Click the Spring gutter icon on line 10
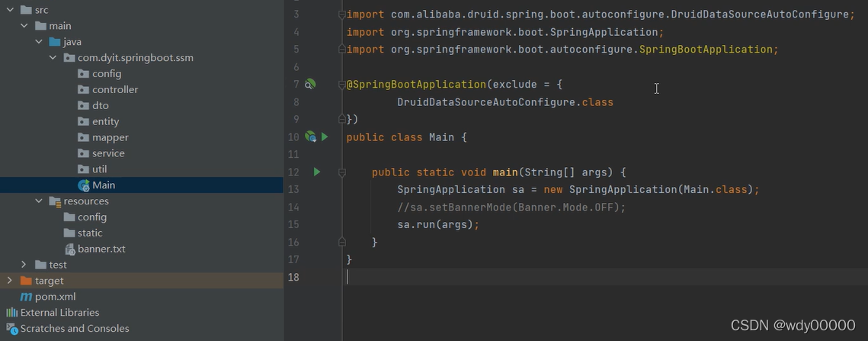 [x=311, y=137]
